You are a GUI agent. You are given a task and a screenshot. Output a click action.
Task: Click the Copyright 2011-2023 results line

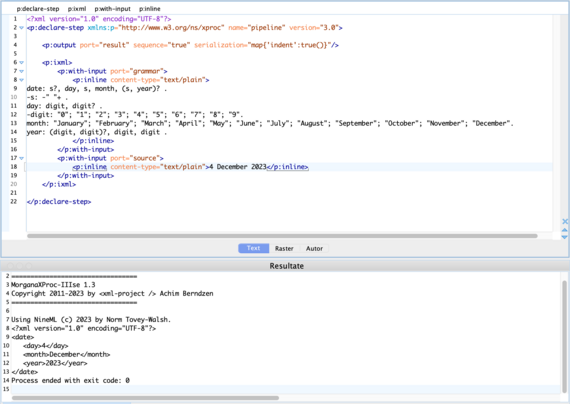coord(112,293)
